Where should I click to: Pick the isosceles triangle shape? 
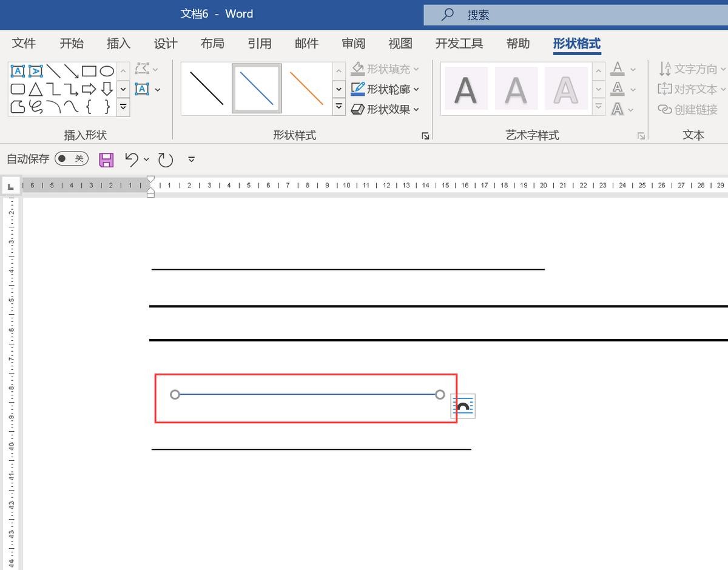tap(36, 89)
